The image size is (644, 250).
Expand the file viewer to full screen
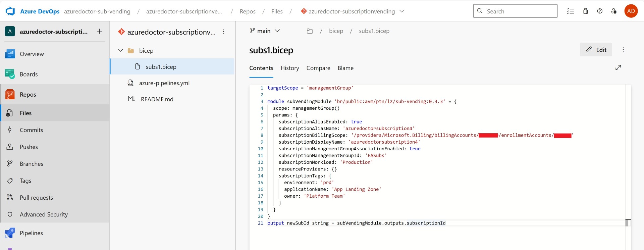pyautogui.click(x=618, y=67)
